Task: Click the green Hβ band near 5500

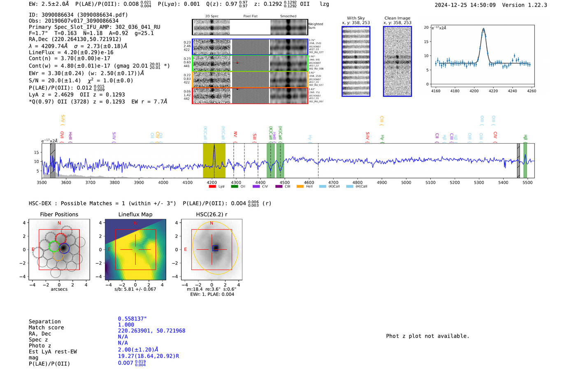Action: [x=525, y=161]
